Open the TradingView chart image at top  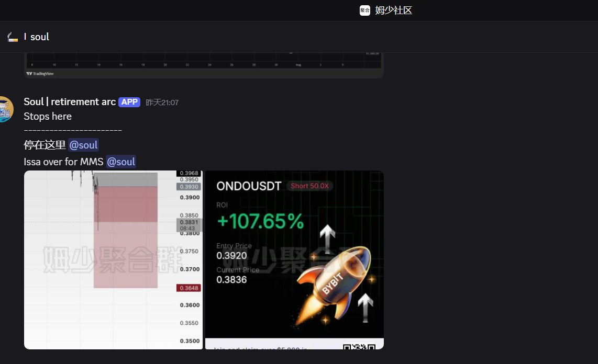pyautogui.click(x=204, y=65)
